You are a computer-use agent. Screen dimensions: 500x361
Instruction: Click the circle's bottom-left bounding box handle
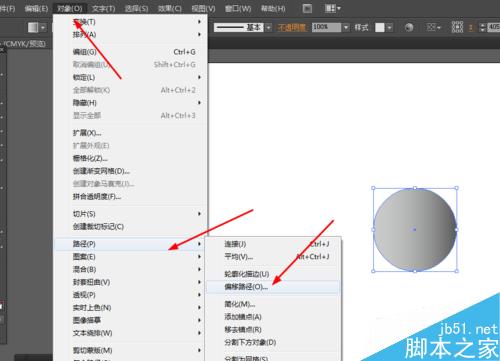click(x=373, y=271)
